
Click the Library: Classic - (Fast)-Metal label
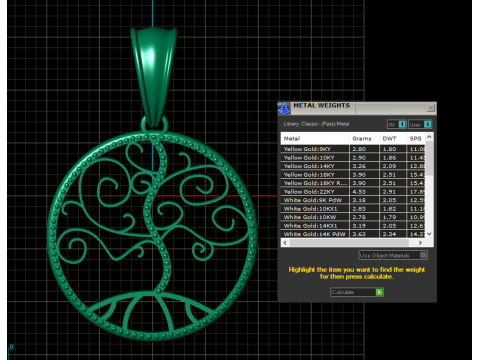pos(316,124)
